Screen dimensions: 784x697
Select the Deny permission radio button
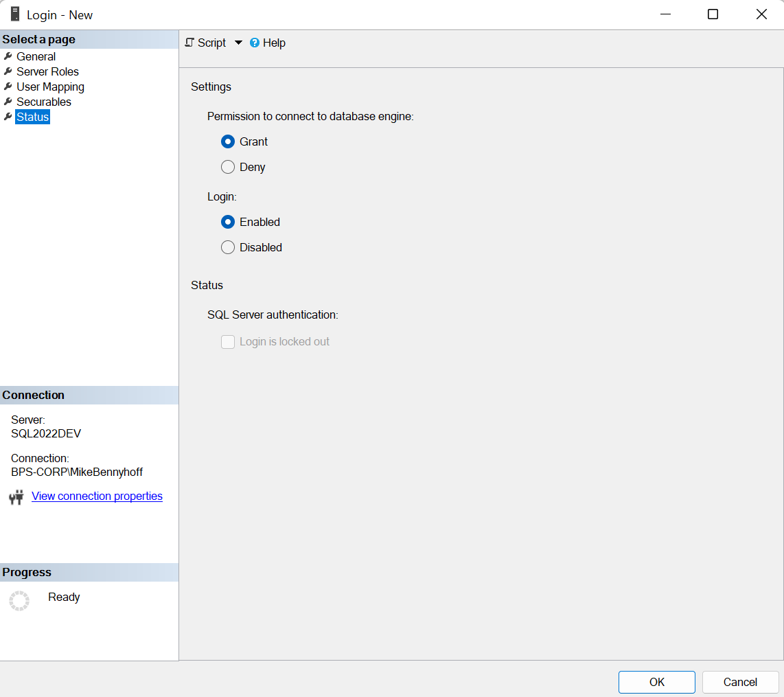[x=227, y=167]
